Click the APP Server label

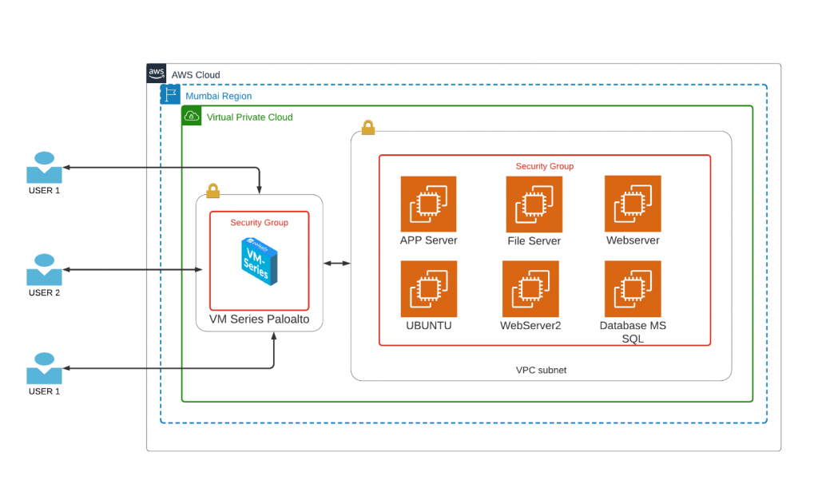pyautogui.click(x=428, y=240)
